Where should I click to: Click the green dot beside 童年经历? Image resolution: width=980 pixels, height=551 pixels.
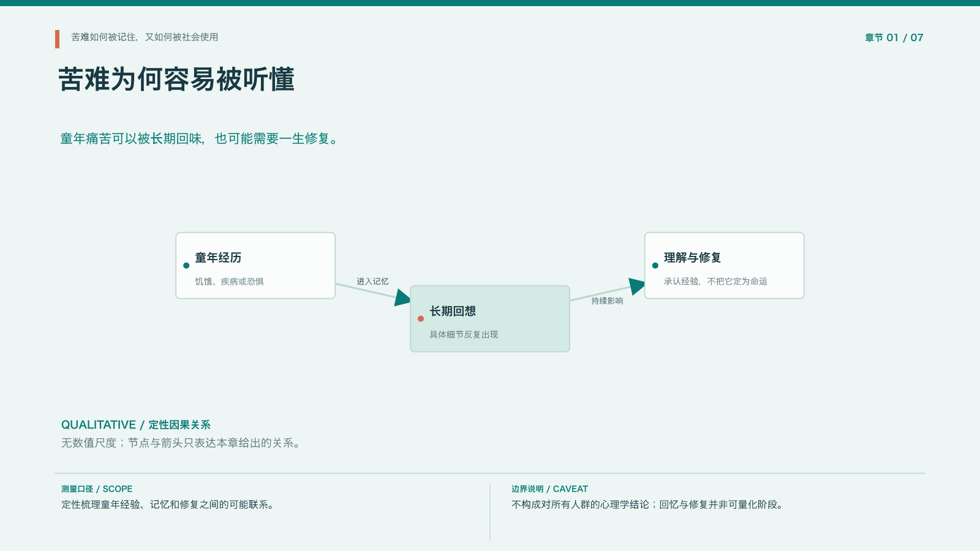point(186,266)
